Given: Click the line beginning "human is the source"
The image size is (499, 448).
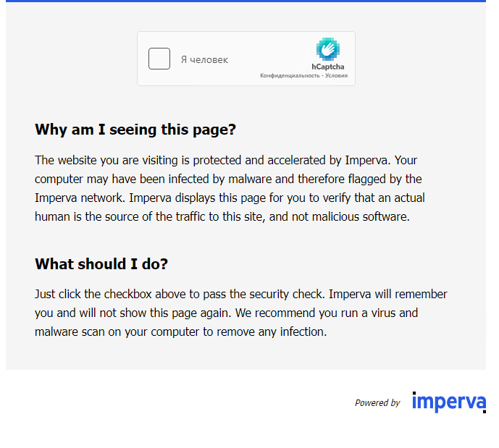Looking at the screenshot, I should click(x=222, y=216).
